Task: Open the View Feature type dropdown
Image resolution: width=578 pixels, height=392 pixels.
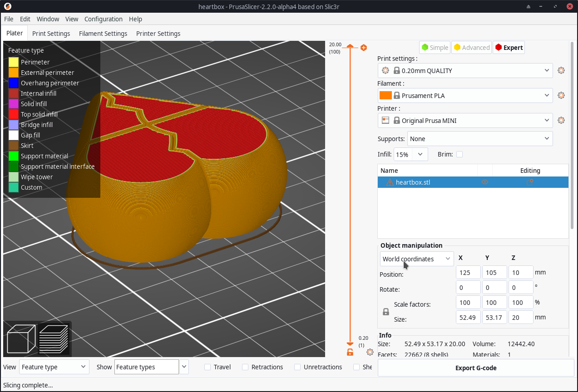Action: pos(54,367)
